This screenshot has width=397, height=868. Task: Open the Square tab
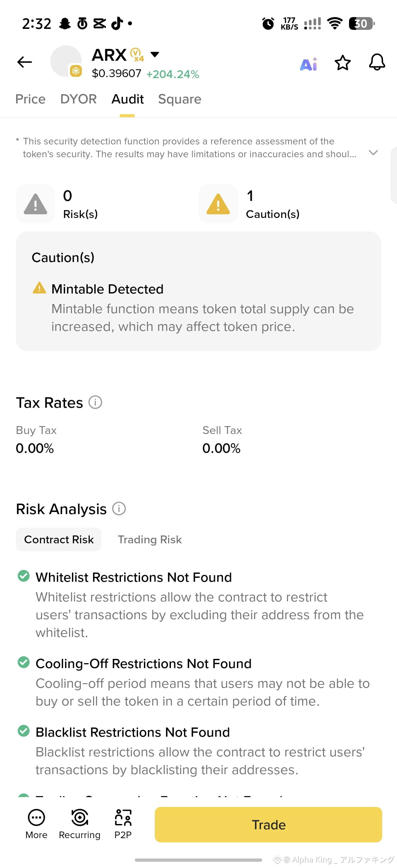(x=179, y=99)
